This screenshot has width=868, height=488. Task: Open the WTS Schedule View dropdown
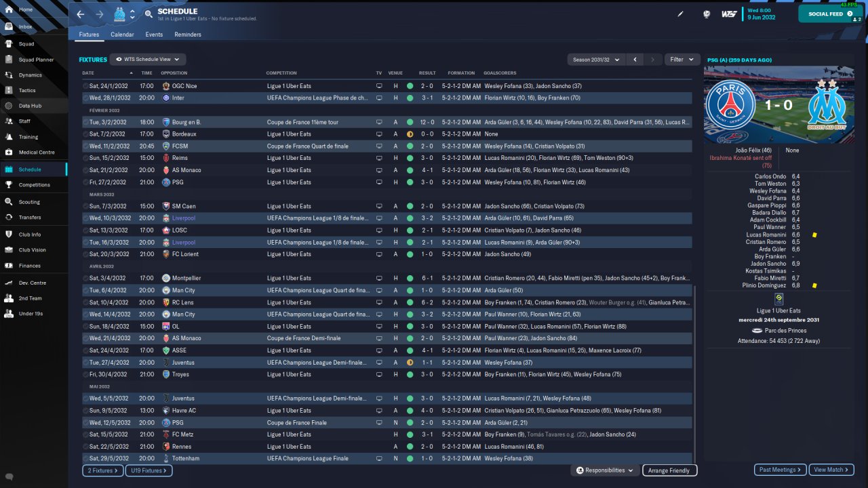click(148, 60)
